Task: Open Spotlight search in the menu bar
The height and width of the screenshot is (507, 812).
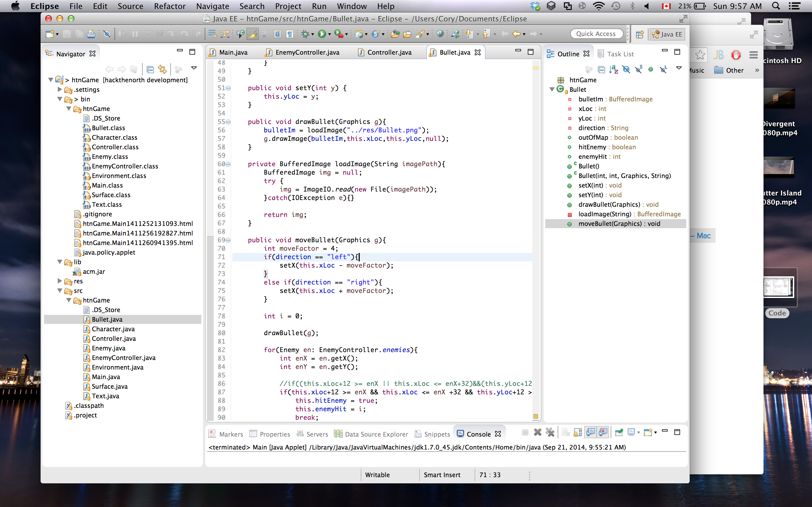Action: pos(776,6)
